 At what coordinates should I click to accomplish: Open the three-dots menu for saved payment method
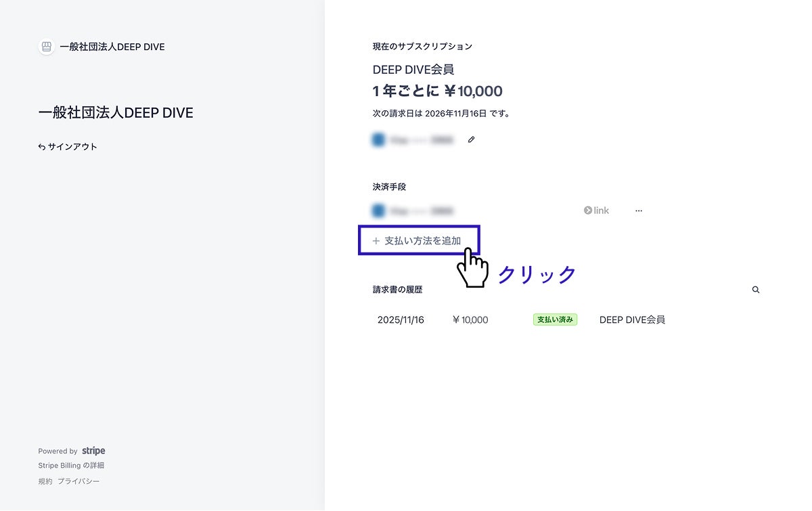639,210
